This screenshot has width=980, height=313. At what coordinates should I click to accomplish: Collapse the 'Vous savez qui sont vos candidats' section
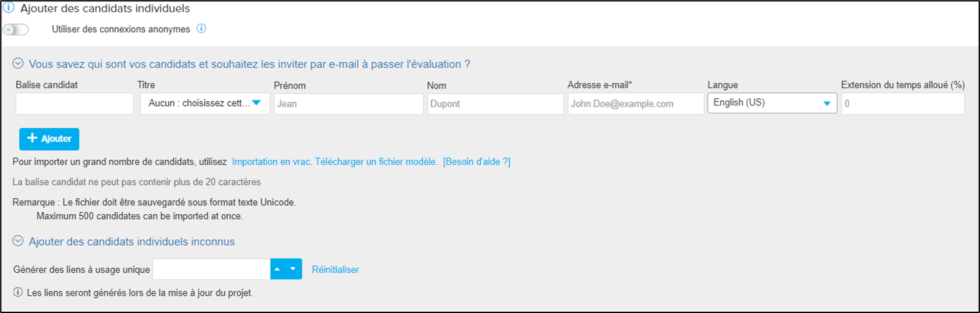click(x=18, y=64)
